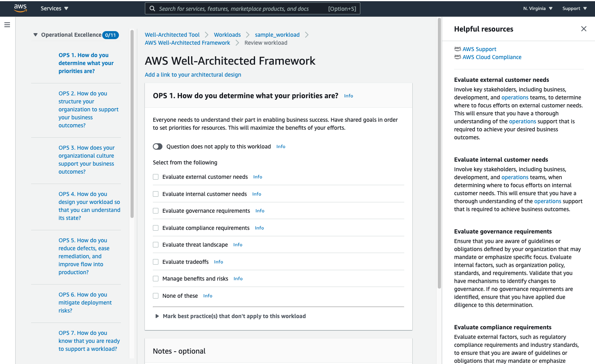Check Evaluate internal customer needs
This screenshot has height=364, width=595.
[x=156, y=194]
